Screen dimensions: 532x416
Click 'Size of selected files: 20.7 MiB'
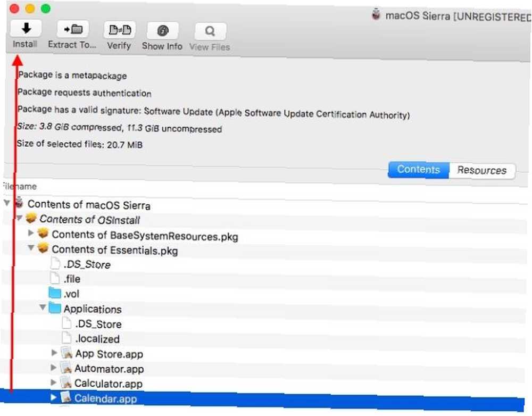tap(80, 144)
